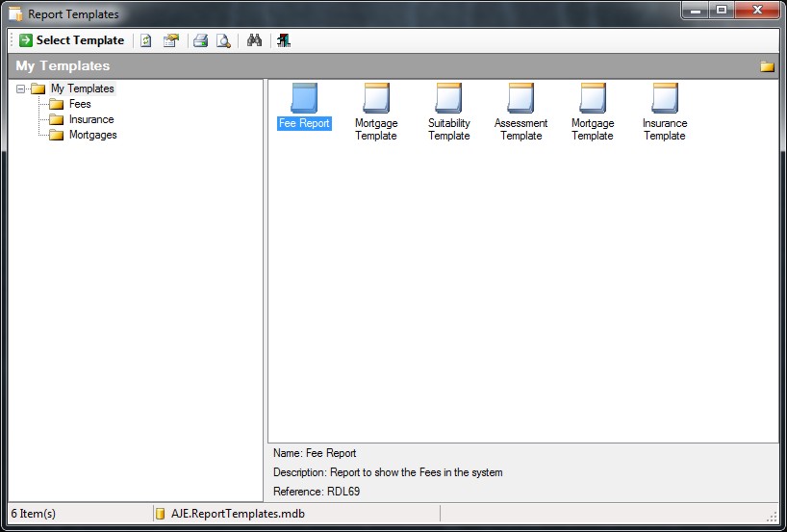Screen dimensions: 787x532
Task: Open print preview from the toolbar
Action: [223, 40]
